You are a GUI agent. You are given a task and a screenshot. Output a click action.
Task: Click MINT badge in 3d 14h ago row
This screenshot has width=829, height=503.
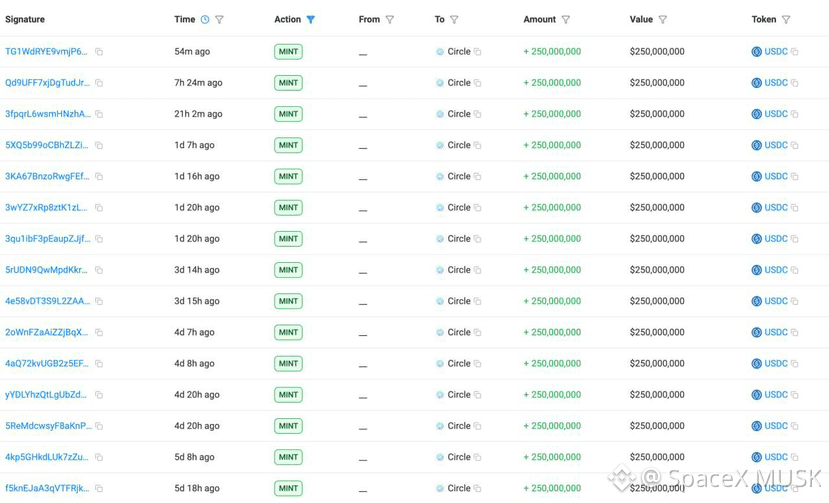pos(288,270)
